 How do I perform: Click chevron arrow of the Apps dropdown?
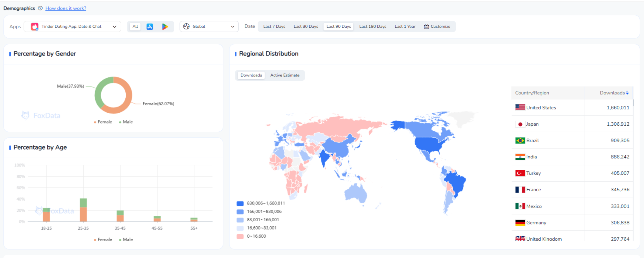click(x=115, y=27)
